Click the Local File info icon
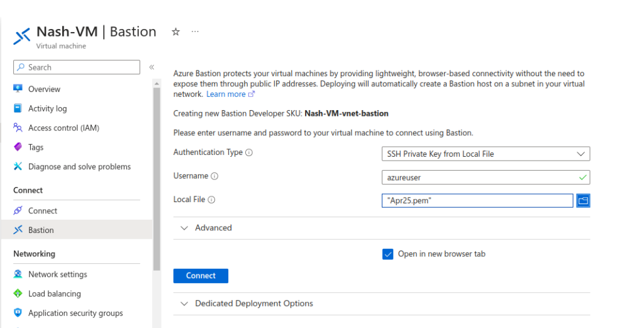The image size is (644, 328). 211,200
